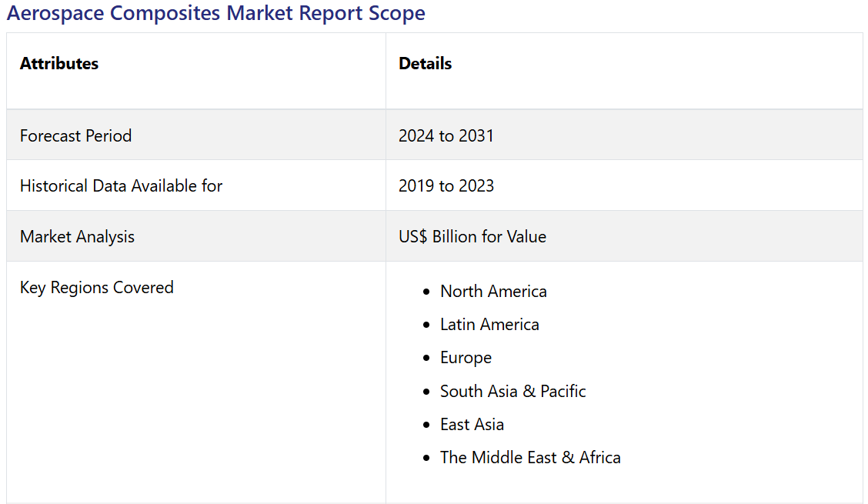The height and width of the screenshot is (504, 868).
Task: Click the 2024 to 2031 value cell
Action: (x=446, y=135)
